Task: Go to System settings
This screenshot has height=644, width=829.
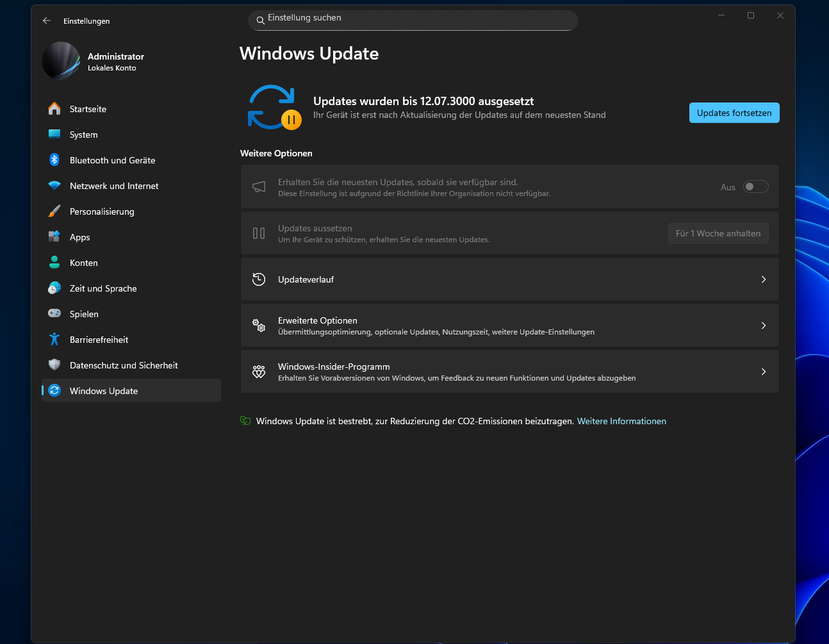Action: coord(131,135)
